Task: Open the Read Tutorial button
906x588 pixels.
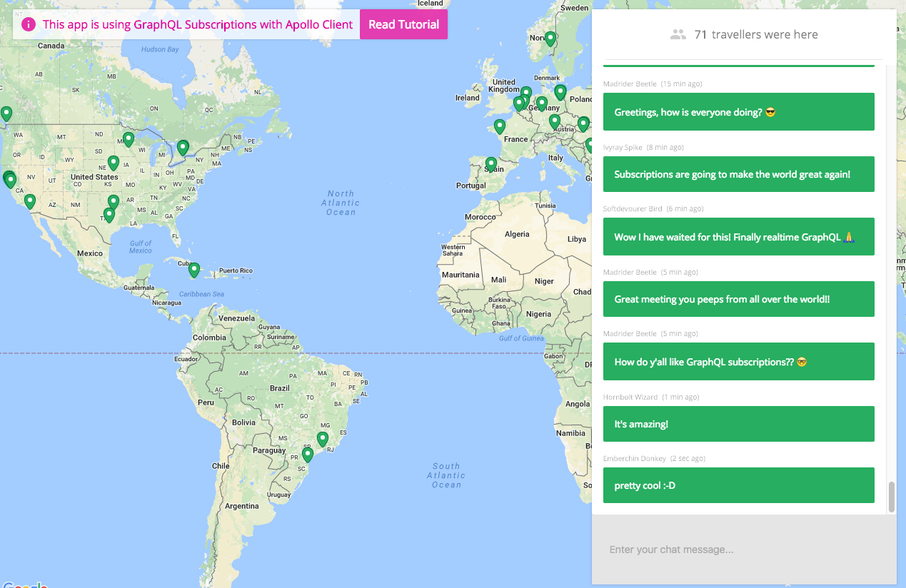Action: [x=403, y=24]
